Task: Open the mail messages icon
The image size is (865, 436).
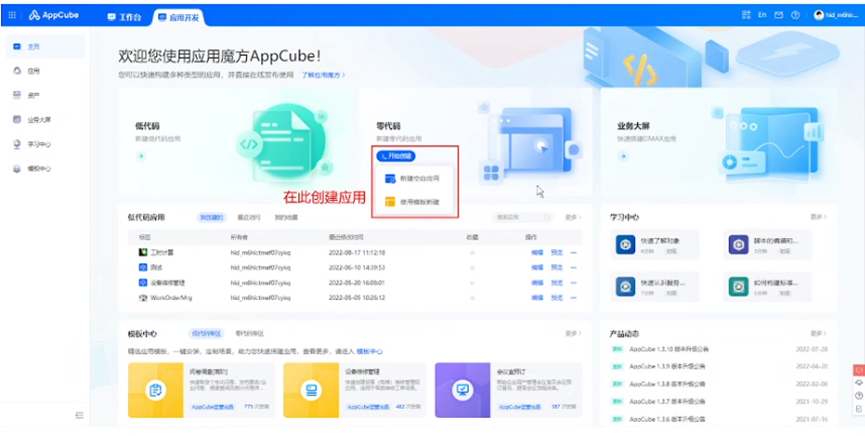Action: click(x=778, y=15)
